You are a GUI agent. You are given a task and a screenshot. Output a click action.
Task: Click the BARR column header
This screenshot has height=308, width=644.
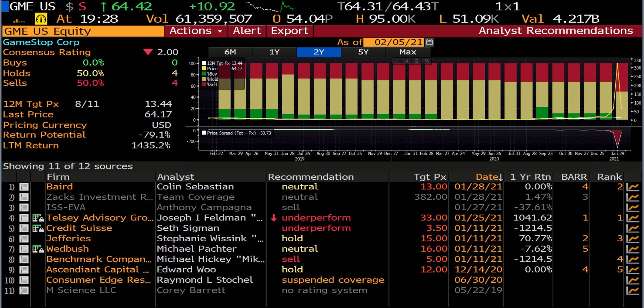(574, 177)
